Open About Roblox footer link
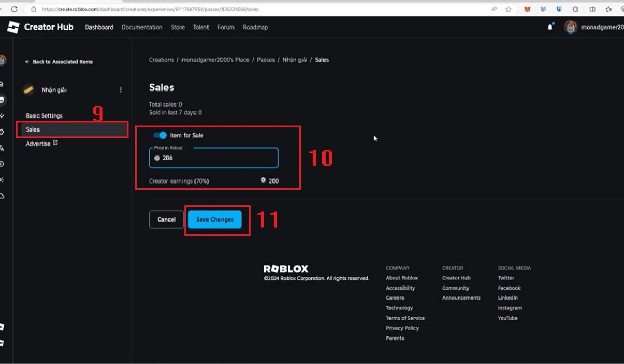Screen dimensions: 624x364 point(401,278)
